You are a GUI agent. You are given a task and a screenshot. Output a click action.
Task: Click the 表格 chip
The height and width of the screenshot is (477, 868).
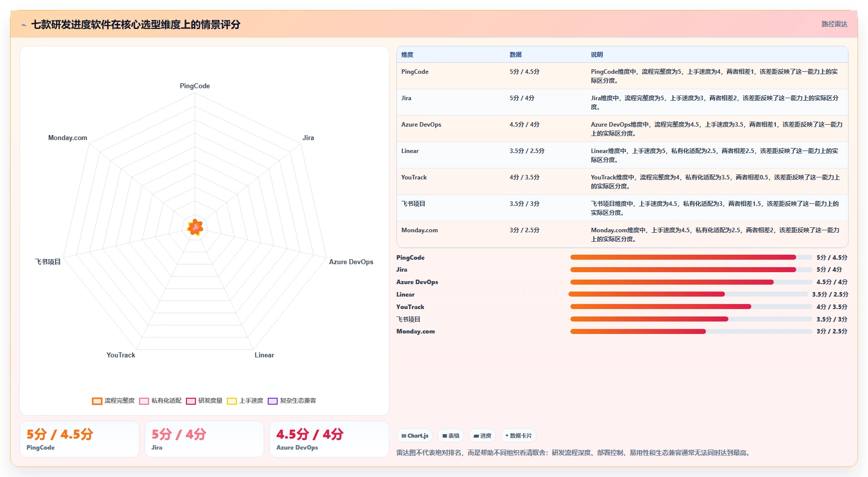pyautogui.click(x=451, y=436)
